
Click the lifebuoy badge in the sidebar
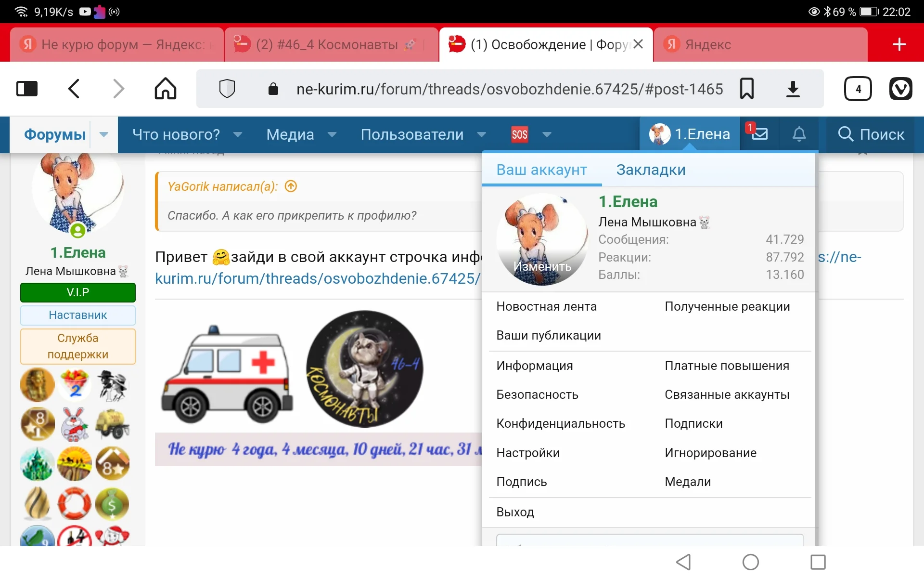(75, 504)
